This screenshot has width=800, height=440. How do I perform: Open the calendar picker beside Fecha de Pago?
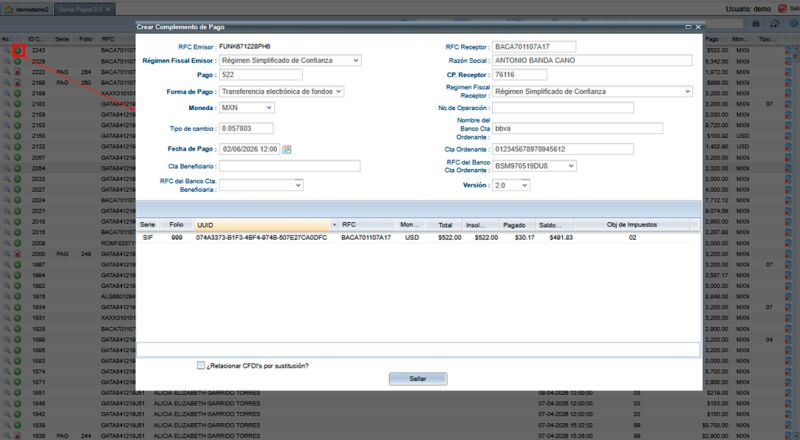287,150
